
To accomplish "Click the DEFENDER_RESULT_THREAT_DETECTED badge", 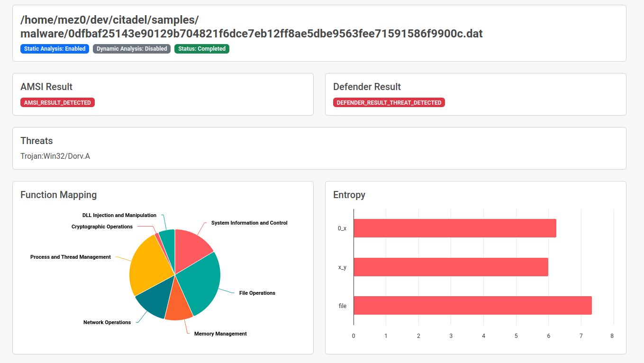I will (x=389, y=102).
